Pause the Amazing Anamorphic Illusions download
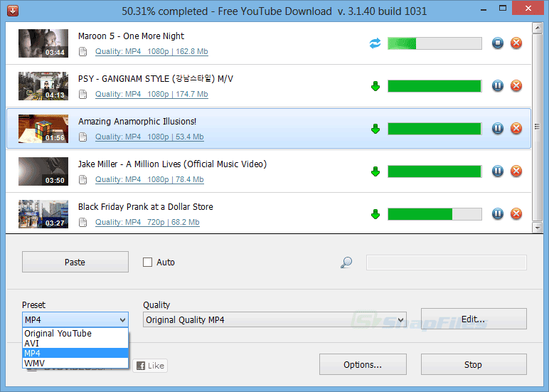549x392 pixels. coord(498,129)
